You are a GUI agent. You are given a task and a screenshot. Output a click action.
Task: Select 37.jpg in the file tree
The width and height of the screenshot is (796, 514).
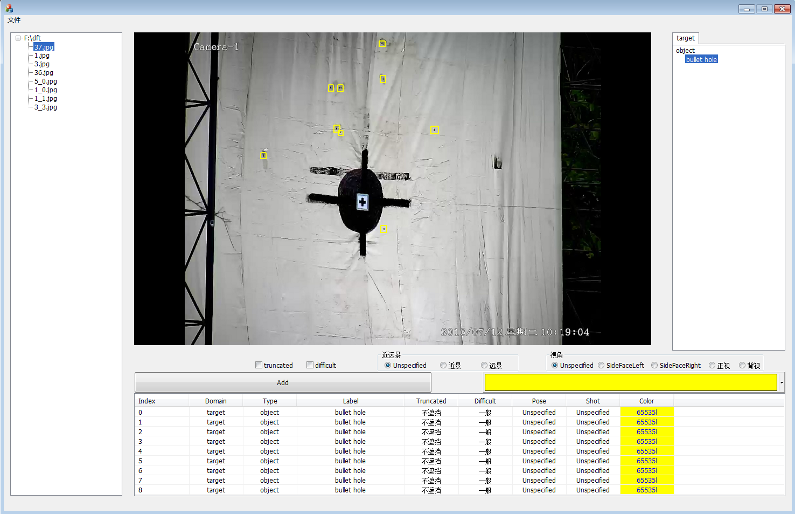click(x=43, y=46)
